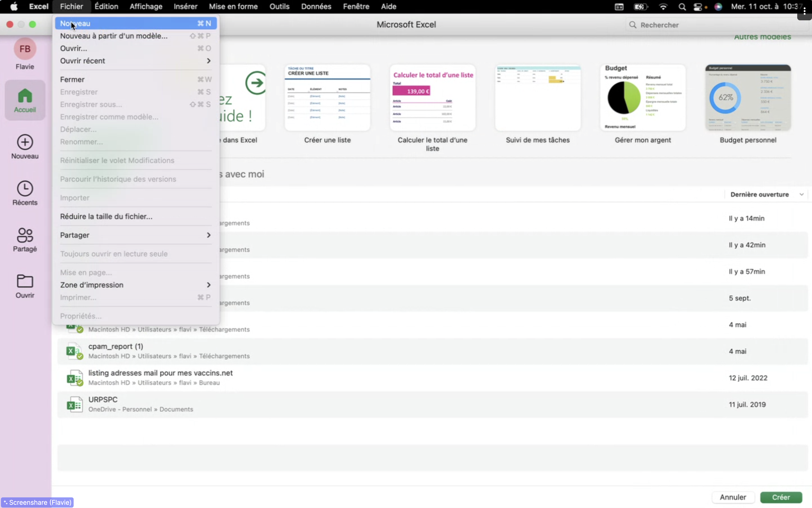
Task: Open Spotlight search icon in menu bar
Action: point(682,7)
